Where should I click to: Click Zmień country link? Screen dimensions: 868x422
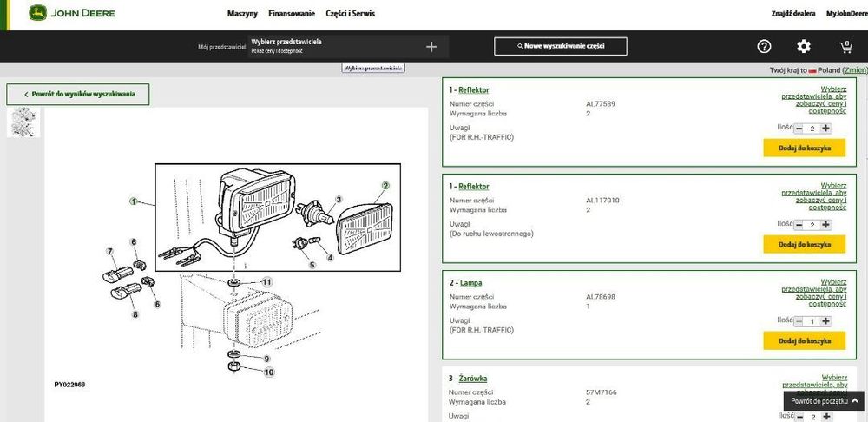854,70
